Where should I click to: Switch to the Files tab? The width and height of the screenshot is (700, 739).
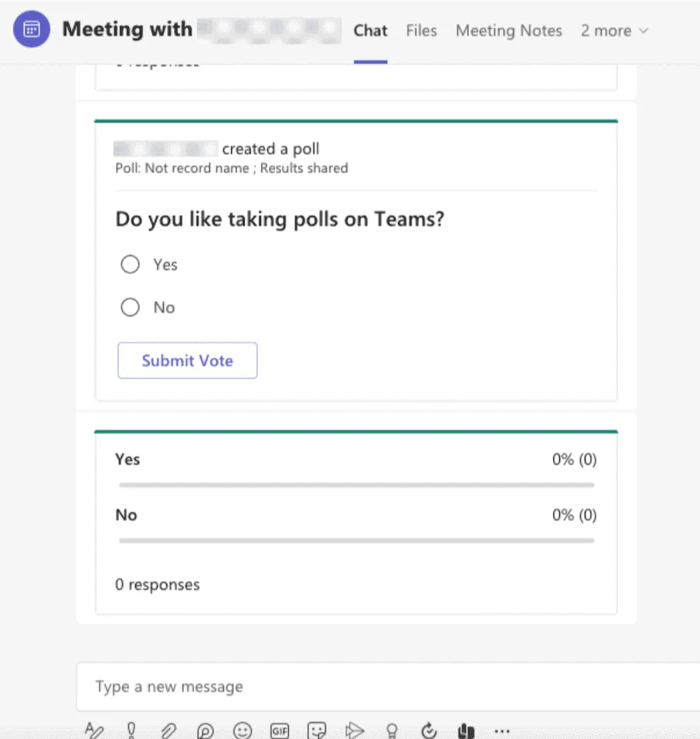[x=421, y=31]
